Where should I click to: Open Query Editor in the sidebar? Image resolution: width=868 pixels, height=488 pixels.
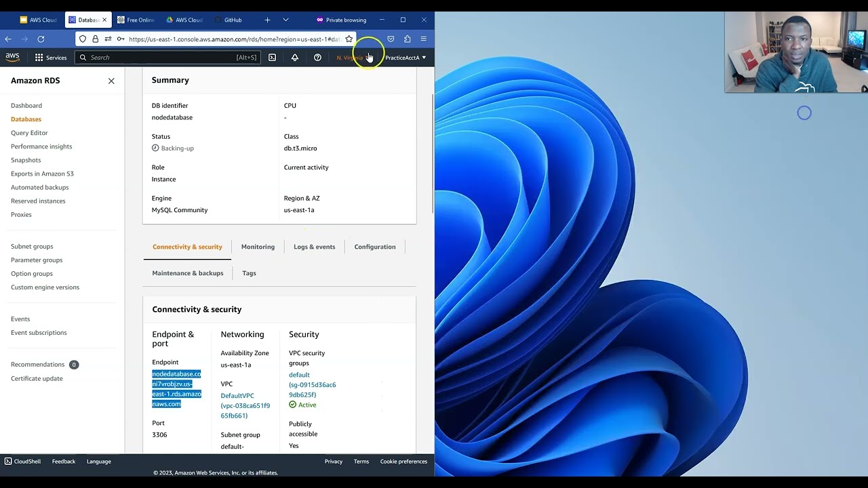(29, 133)
